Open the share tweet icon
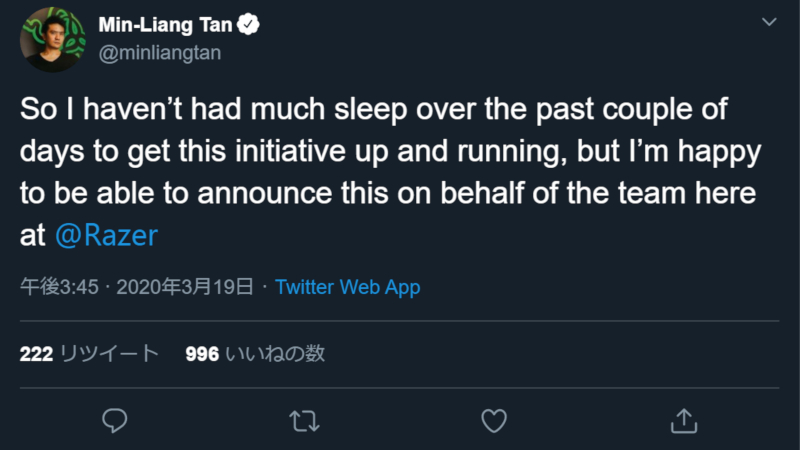800x450 pixels. coord(683,420)
